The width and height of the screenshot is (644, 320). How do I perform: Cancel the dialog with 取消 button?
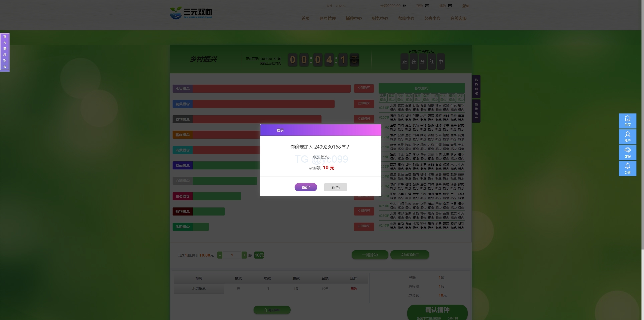tap(335, 187)
